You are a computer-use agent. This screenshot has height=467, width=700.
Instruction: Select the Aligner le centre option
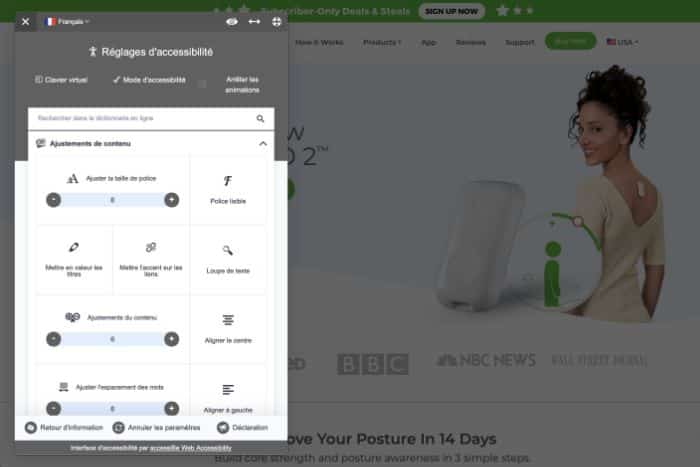click(x=228, y=328)
